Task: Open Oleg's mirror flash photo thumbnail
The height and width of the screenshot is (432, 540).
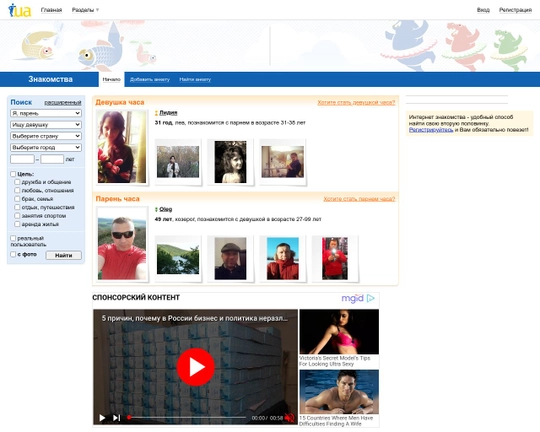Action: (335, 258)
